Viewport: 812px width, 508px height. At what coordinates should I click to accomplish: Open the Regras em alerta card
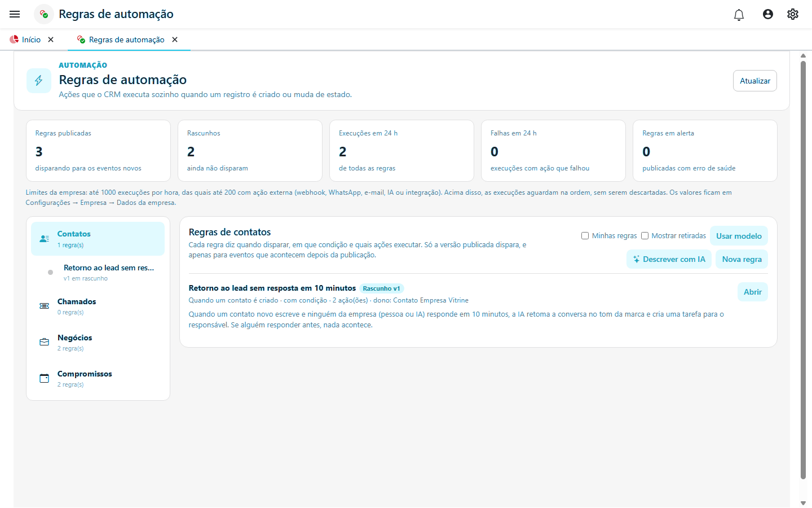click(x=705, y=151)
